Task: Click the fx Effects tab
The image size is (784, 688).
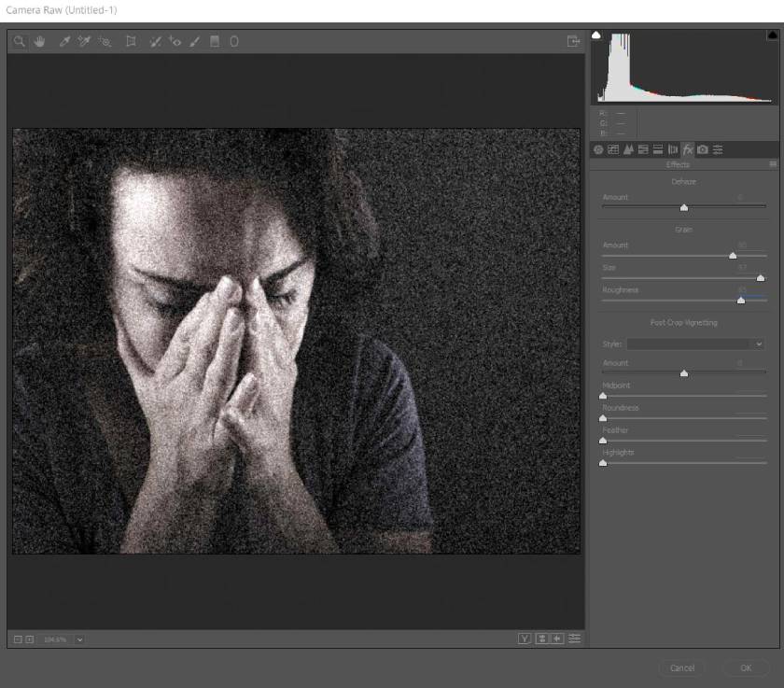Action: click(688, 149)
